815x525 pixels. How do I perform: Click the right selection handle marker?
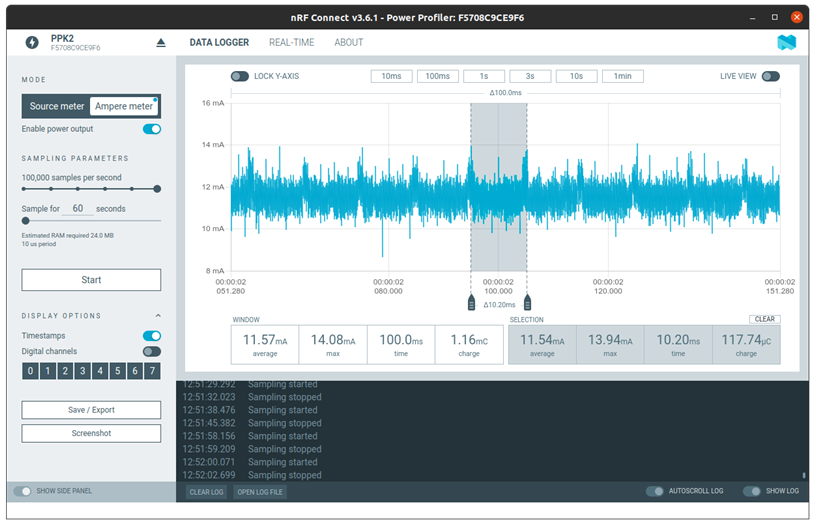click(527, 303)
